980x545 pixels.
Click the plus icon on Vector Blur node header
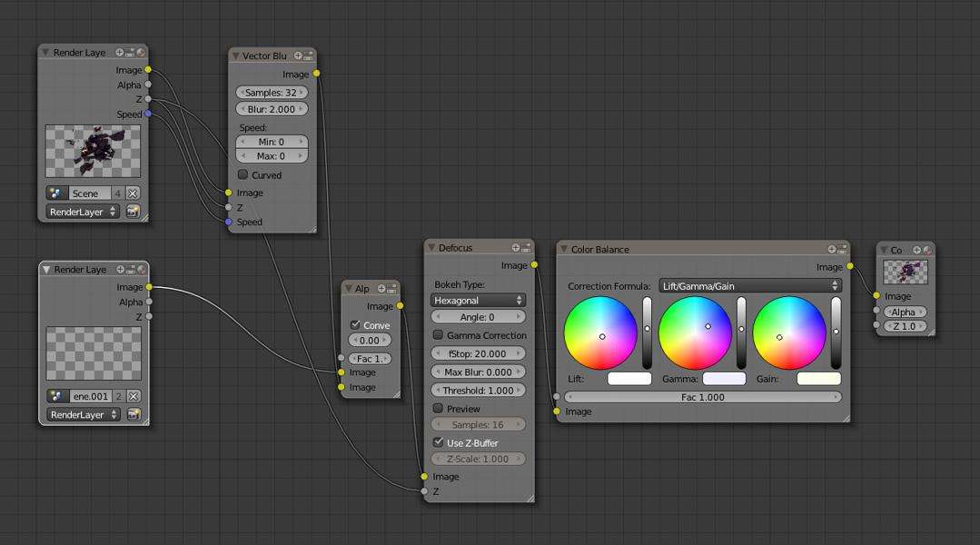pyautogui.click(x=299, y=56)
